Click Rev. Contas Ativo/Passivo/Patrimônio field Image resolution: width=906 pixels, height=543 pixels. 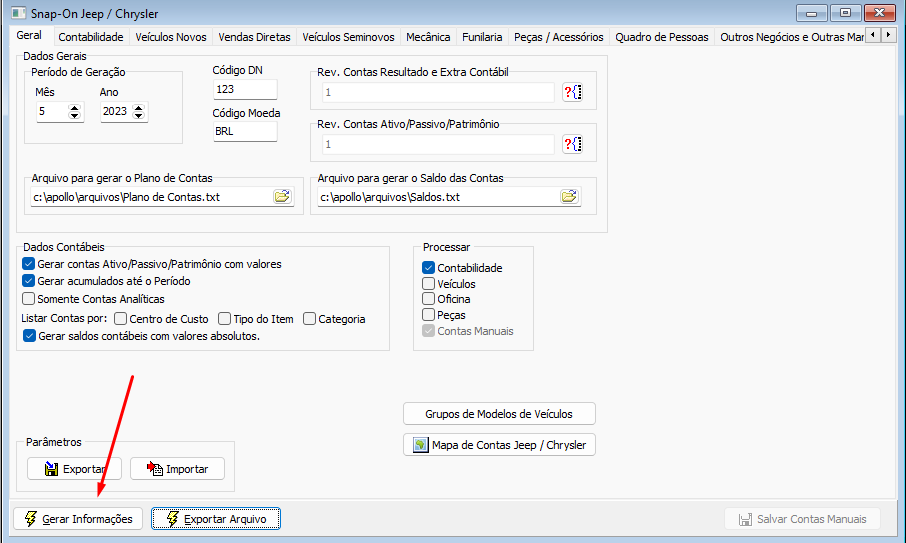coord(438,144)
